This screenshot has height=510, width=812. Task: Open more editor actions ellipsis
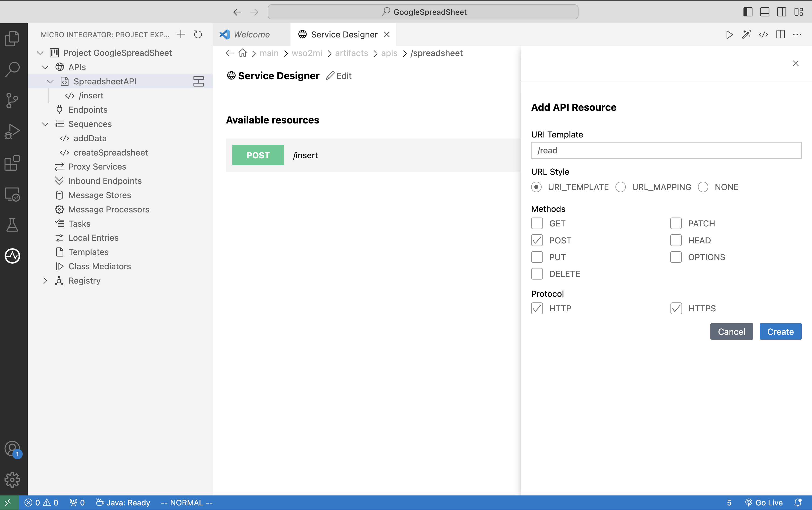797,35
